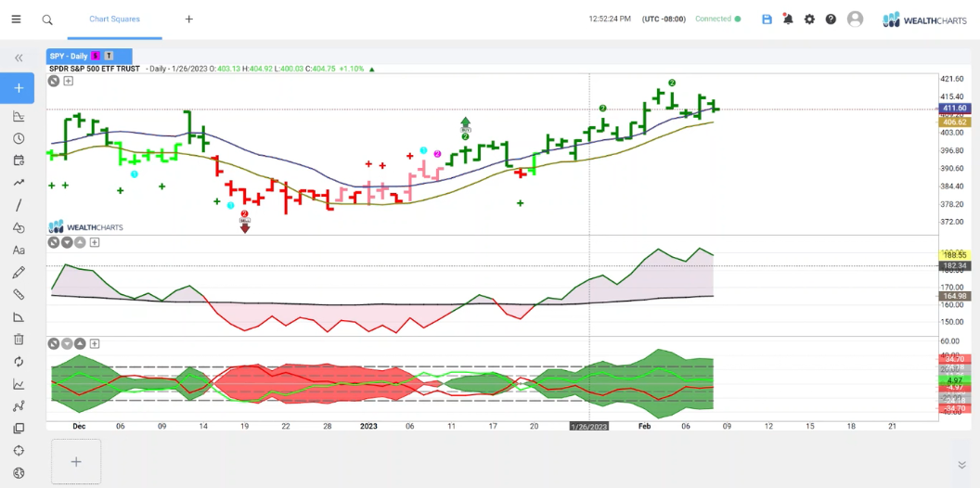980x488 pixels.
Task: Open the chart type tool in the sidebar
Action: tap(19, 116)
